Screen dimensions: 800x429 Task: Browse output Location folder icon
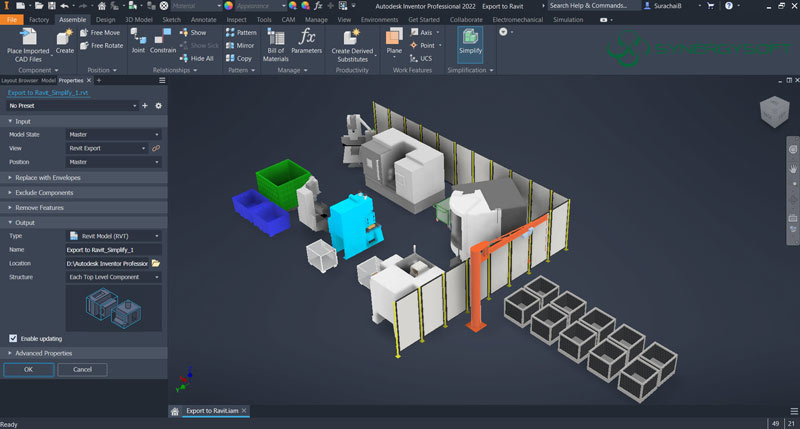pyautogui.click(x=156, y=263)
